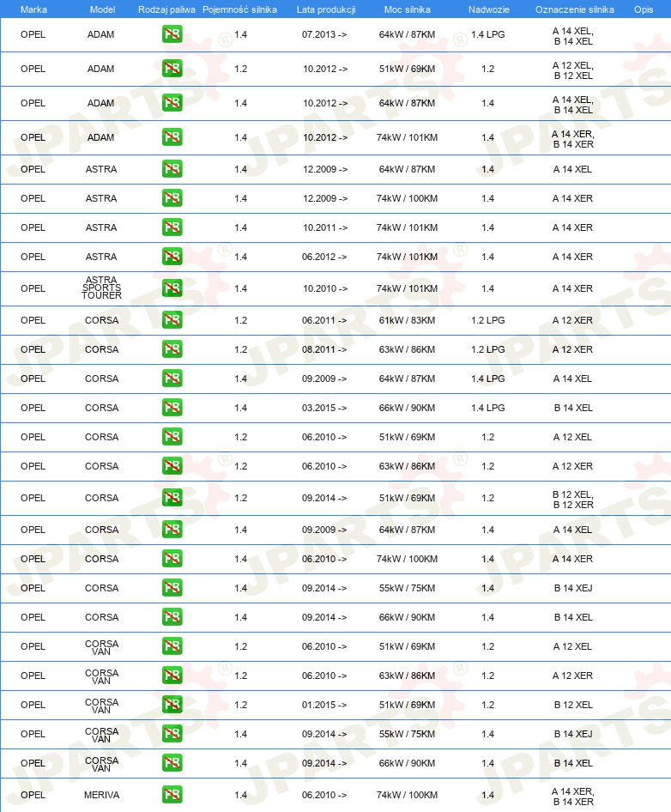The width and height of the screenshot is (671, 812).
Task: Click the 06.2012 -> production date cell
Action: [x=324, y=257]
